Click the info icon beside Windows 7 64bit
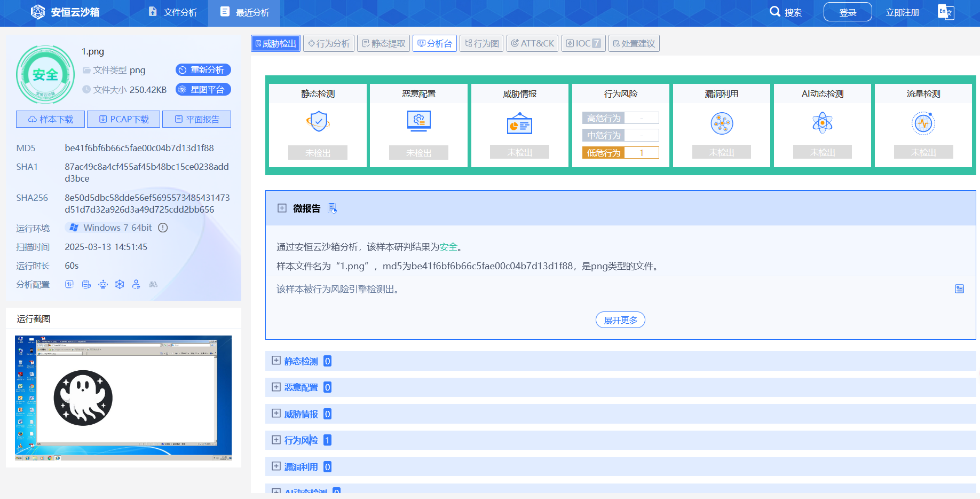 [x=163, y=228]
